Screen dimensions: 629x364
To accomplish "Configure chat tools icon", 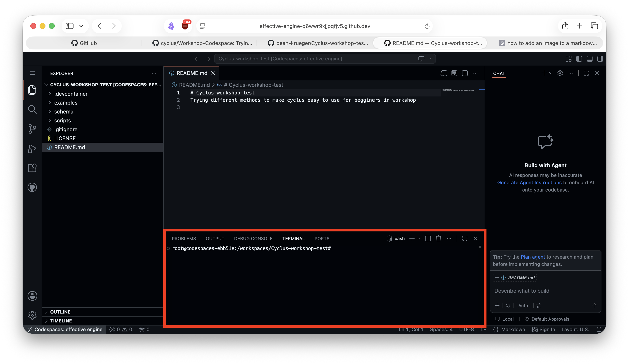I will click(539, 306).
